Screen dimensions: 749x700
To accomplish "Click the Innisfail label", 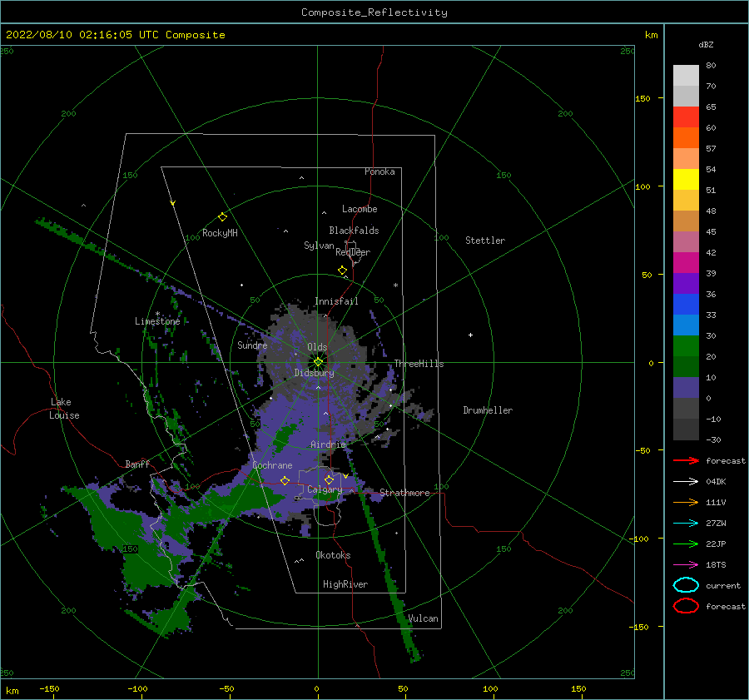I will [336, 301].
